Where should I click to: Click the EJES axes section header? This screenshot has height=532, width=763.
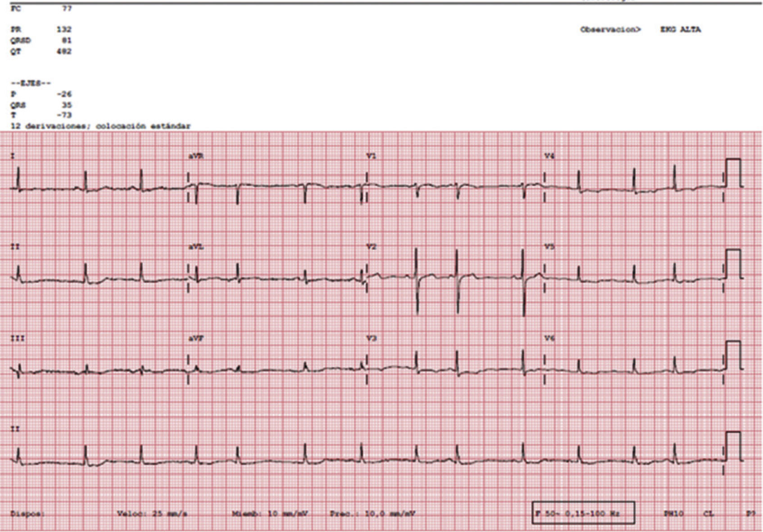coord(31,83)
